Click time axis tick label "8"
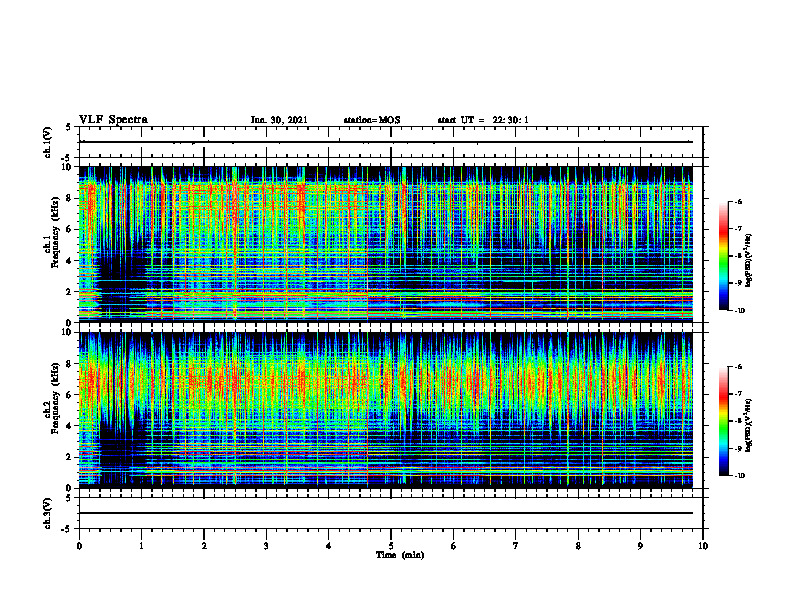This screenshot has width=792, height=612. point(578,546)
